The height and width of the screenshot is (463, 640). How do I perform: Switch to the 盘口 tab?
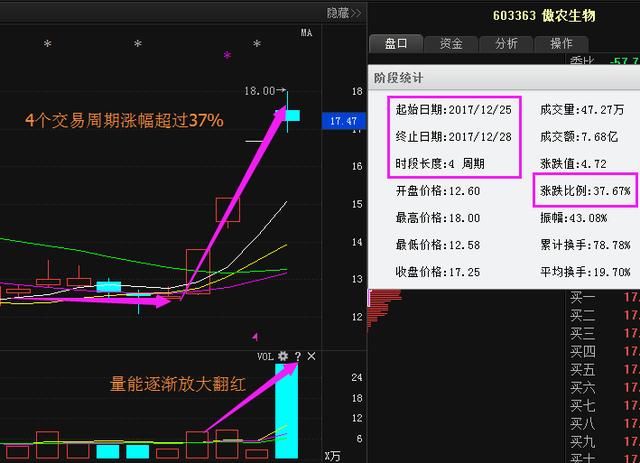(396, 43)
